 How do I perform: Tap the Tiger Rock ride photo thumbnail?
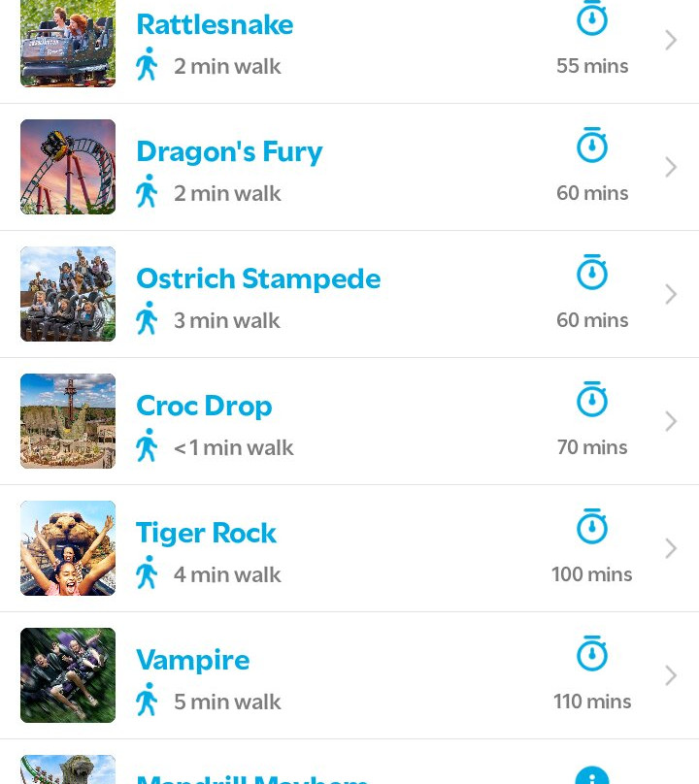[x=68, y=548]
